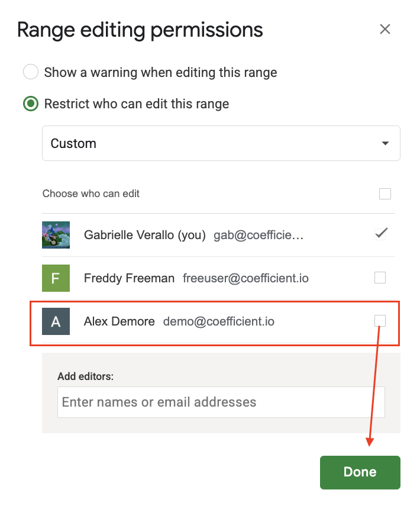Click the name Freddy Freeman

coord(129,278)
